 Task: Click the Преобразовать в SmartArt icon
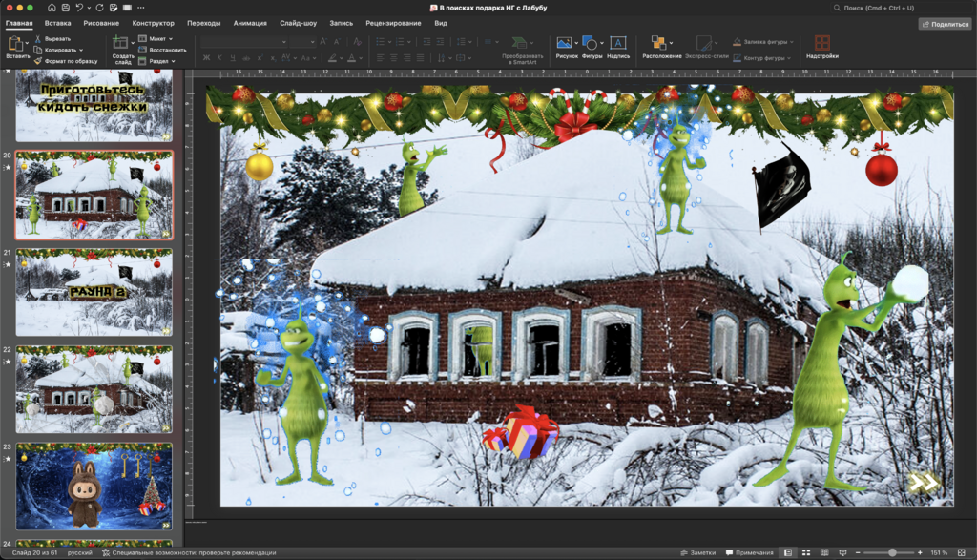click(x=518, y=42)
